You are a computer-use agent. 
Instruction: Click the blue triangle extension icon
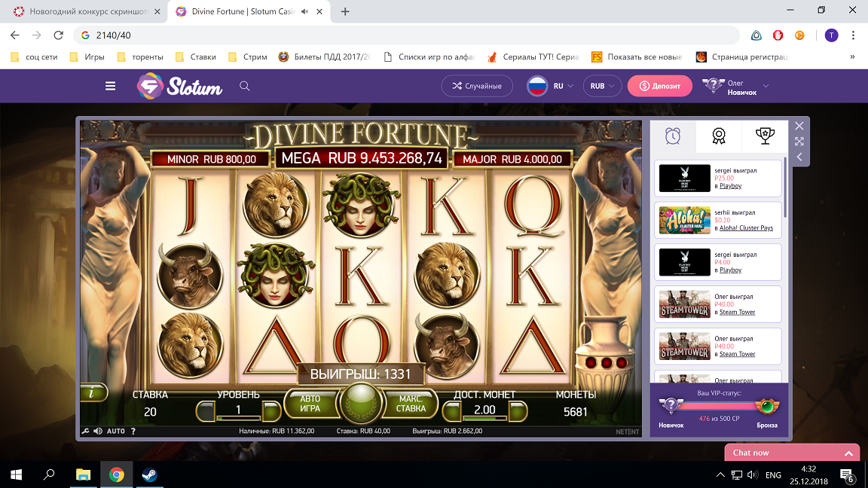click(x=756, y=35)
